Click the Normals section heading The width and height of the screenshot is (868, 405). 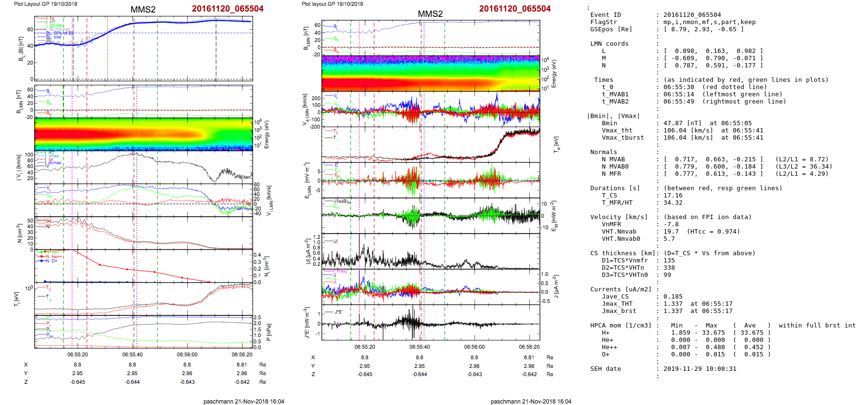[x=603, y=152]
